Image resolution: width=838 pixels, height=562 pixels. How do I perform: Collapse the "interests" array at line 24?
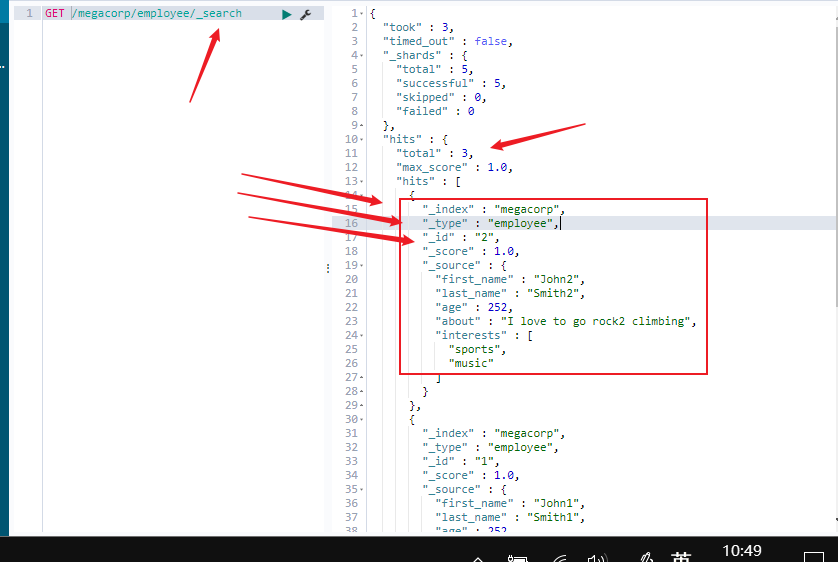(x=362, y=335)
